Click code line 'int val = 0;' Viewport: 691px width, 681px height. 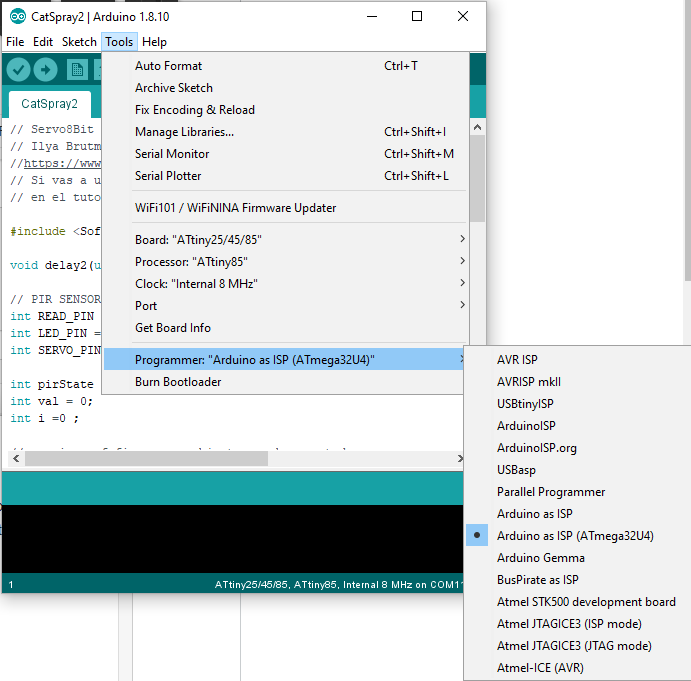52,402
